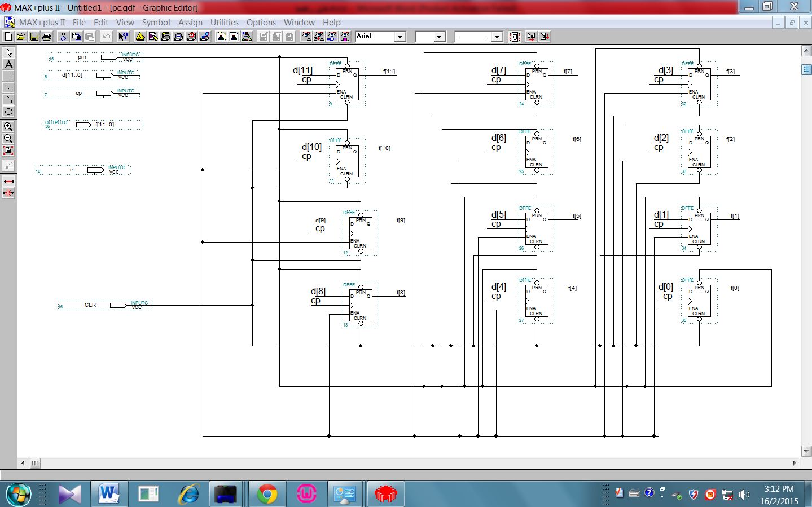812x507 pixels.
Task: Toggle rubberbanding off with red line icon
Action: (8, 193)
